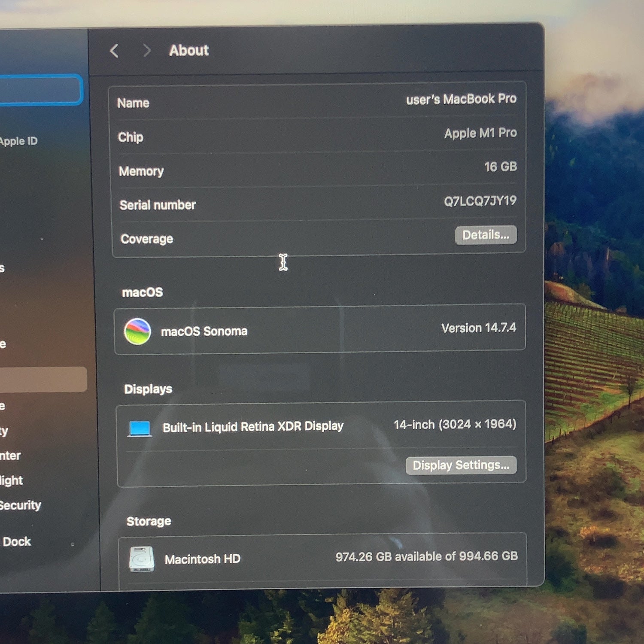The height and width of the screenshot is (644, 644).
Task: Click Built-in Liquid Retina XDR Display label
Action: 253,427
